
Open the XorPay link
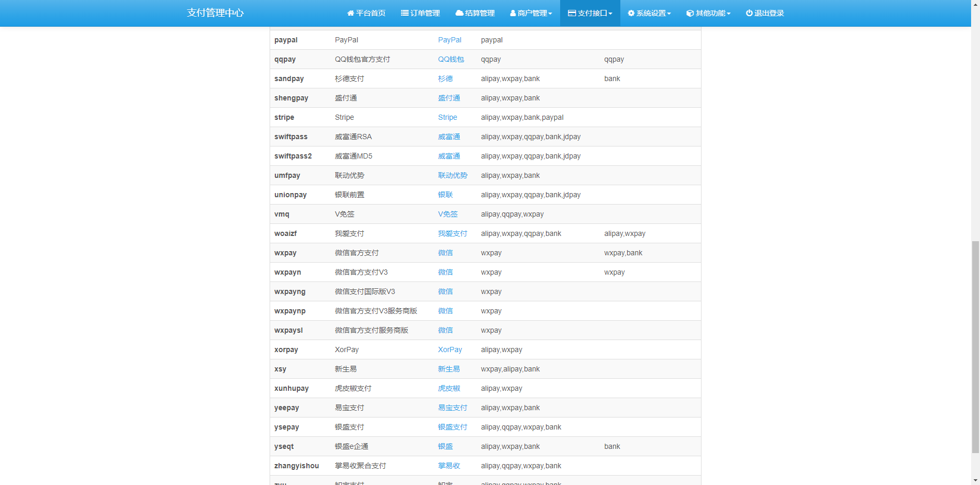pos(450,349)
